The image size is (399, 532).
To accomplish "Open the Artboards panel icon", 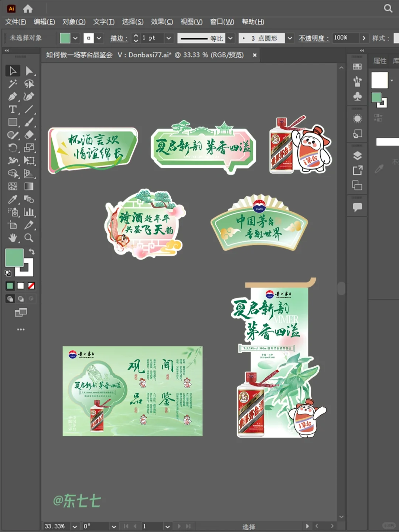I will pos(357,185).
